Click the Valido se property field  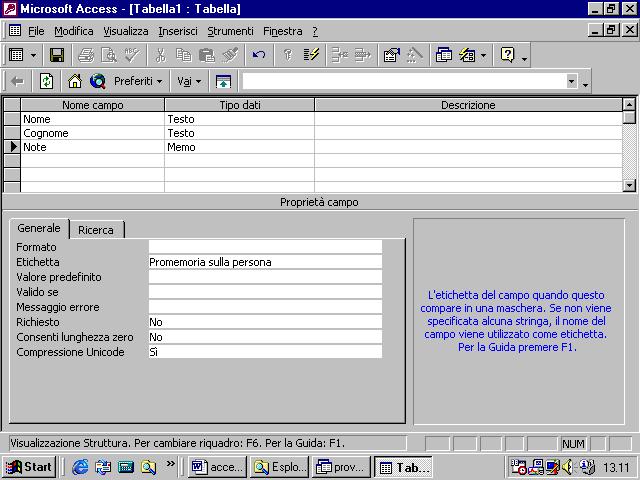265,292
